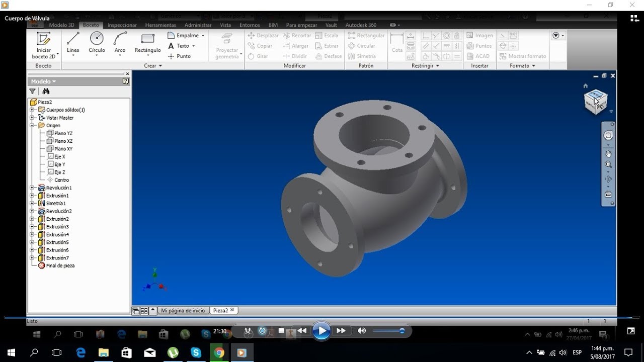Click the Proyectar geometría tool
The image size is (644, 362).
tap(227, 46)
